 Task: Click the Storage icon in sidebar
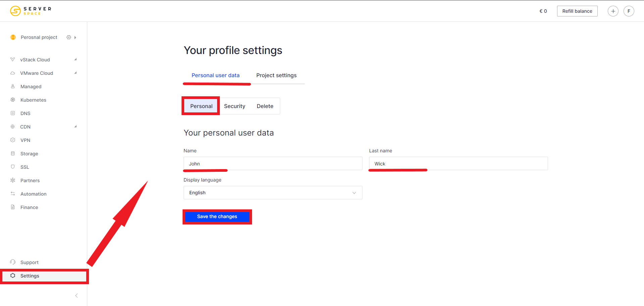[x=12, y=153]
